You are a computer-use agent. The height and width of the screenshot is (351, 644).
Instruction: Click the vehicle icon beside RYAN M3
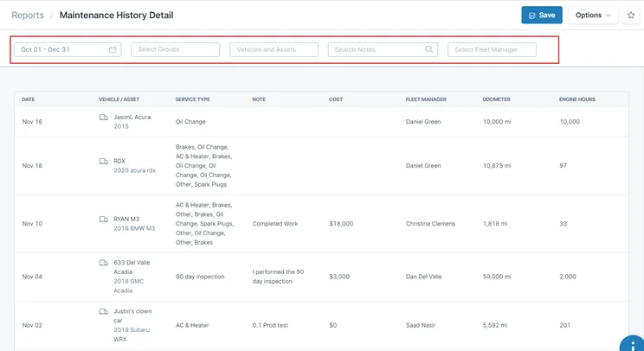[x=104, y=219]
